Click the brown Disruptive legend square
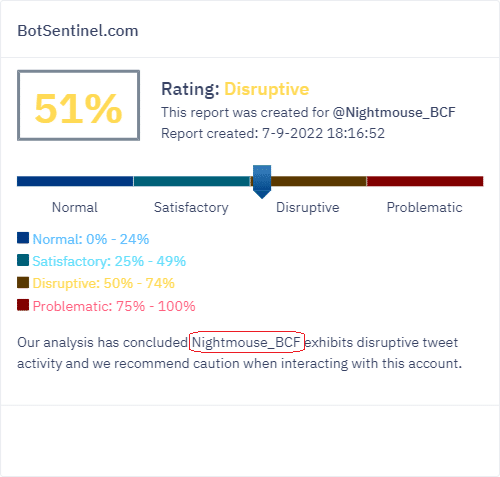This screenshot has height=477, width=500. pyautogui.click(x=23, y=282)
